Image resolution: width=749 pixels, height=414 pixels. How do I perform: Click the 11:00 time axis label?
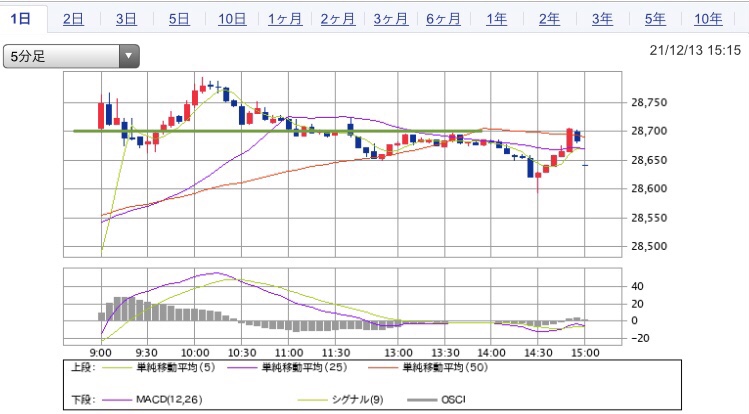pyautogui.click(x=289, y=353)
